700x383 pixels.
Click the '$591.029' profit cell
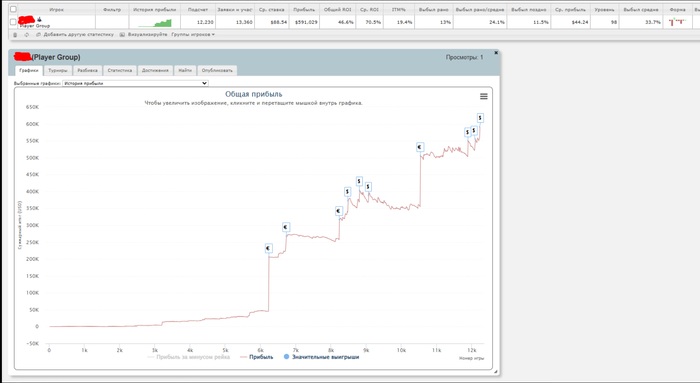[304, 22]
